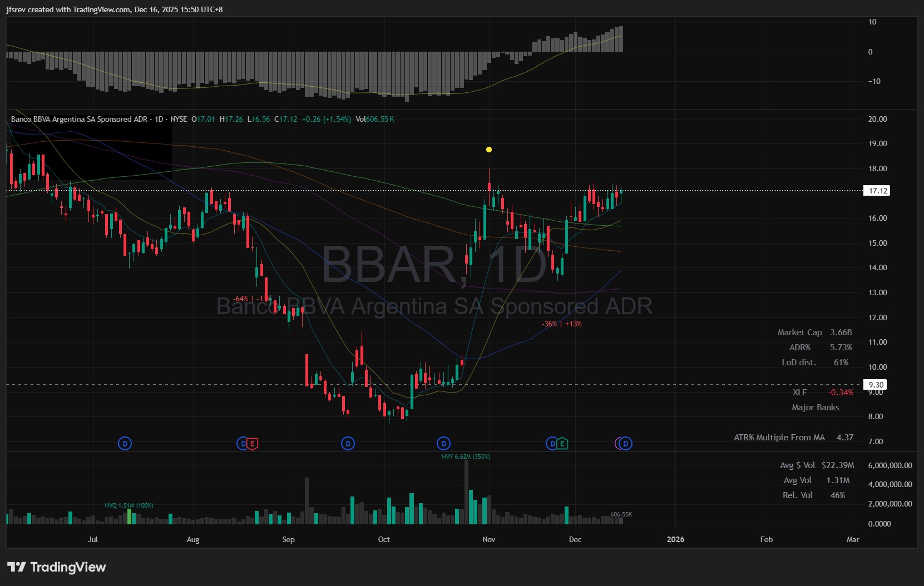Screen dimensions: 924x586
Task: Click the Dec date axis label
Action: click(x=575, y=539)
